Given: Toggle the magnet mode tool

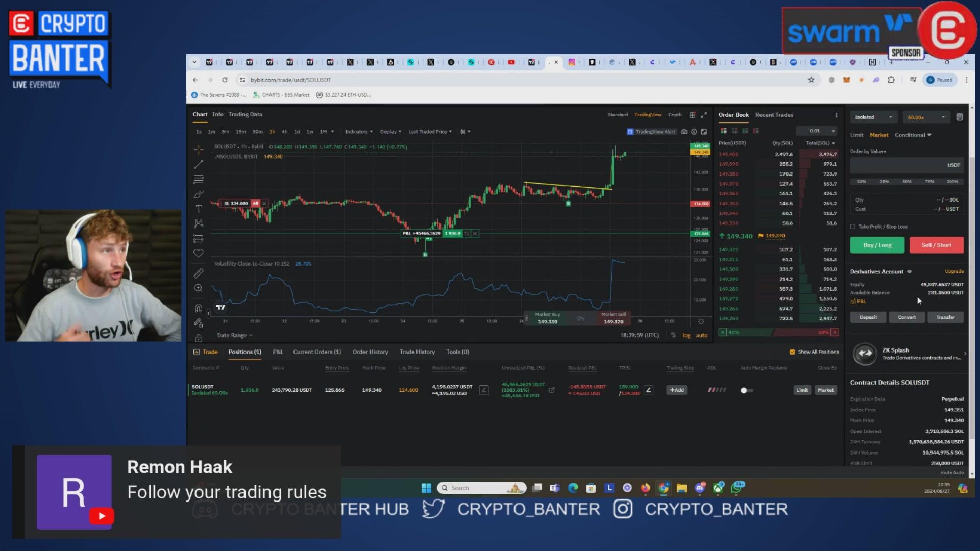Looking at the screenshot, I should click(x=199, y=309).
